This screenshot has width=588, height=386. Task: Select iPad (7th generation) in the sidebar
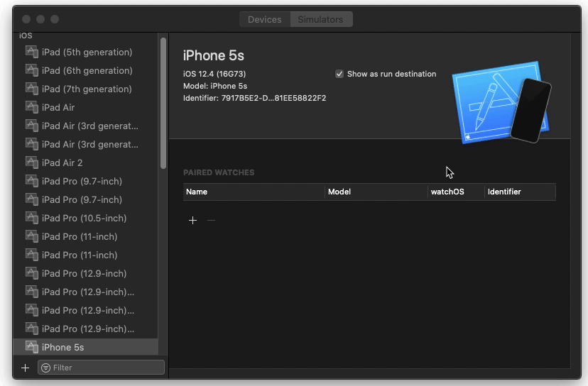pyautogui.click(x=86, y=89)
